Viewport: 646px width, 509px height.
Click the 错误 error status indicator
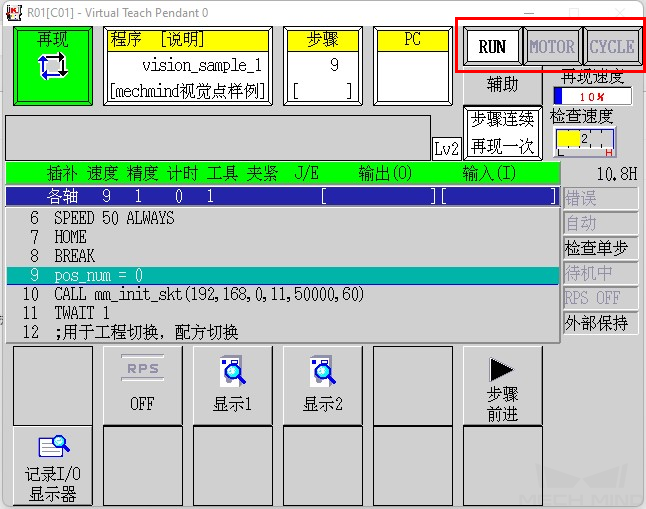[x=600, y=199]
